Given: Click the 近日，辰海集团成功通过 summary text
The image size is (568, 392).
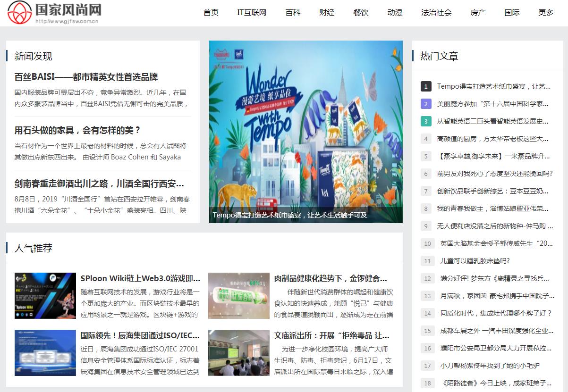Looking at the screenshot, I should click(x=140, y=360).
